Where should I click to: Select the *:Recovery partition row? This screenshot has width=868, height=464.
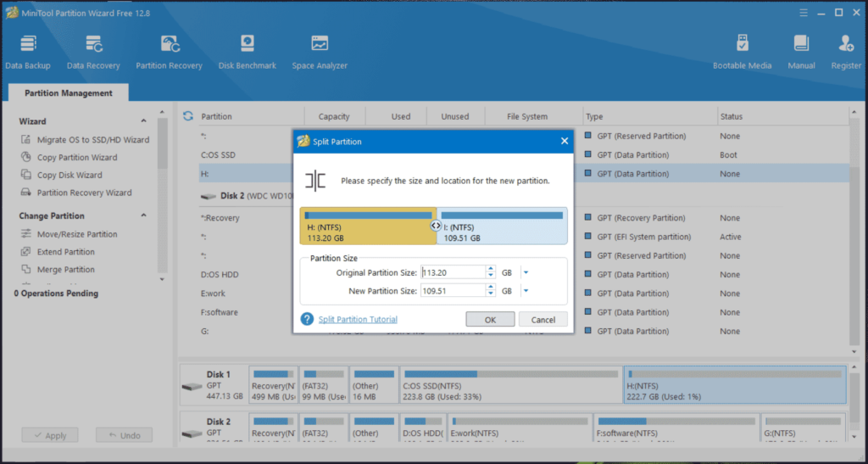523,218
